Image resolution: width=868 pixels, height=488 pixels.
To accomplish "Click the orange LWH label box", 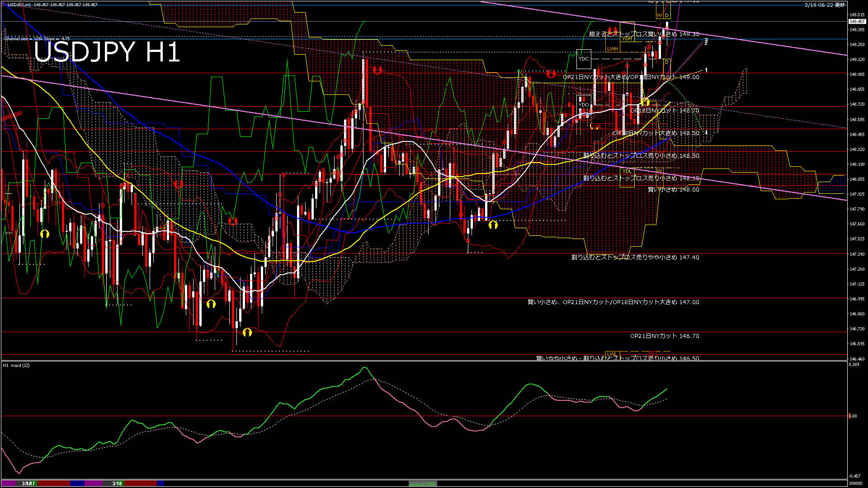I will 612,49.
